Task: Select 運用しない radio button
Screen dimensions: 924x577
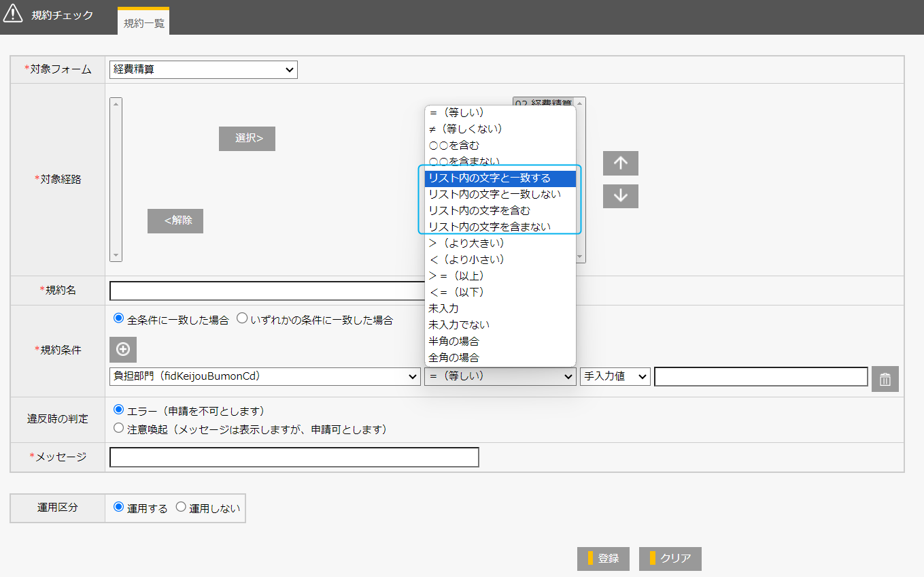Action: 181,507
